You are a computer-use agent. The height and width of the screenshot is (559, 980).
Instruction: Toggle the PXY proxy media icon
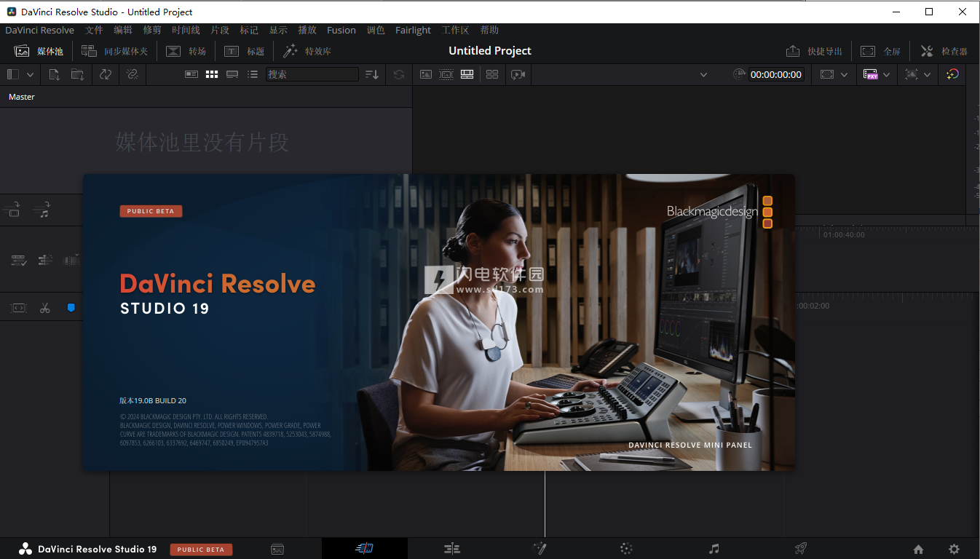point(871,74)
